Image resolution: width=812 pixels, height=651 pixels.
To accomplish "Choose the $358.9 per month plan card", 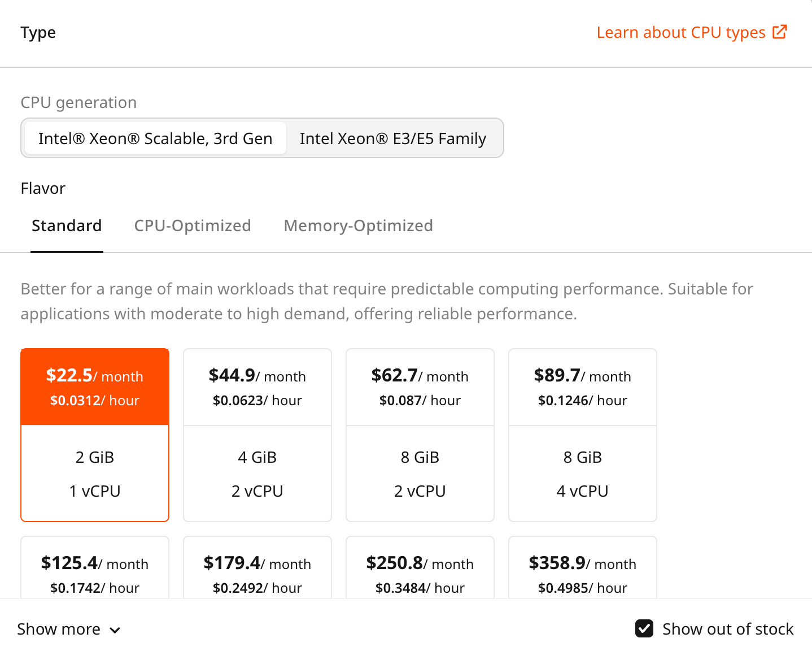I will pos(583,572).
